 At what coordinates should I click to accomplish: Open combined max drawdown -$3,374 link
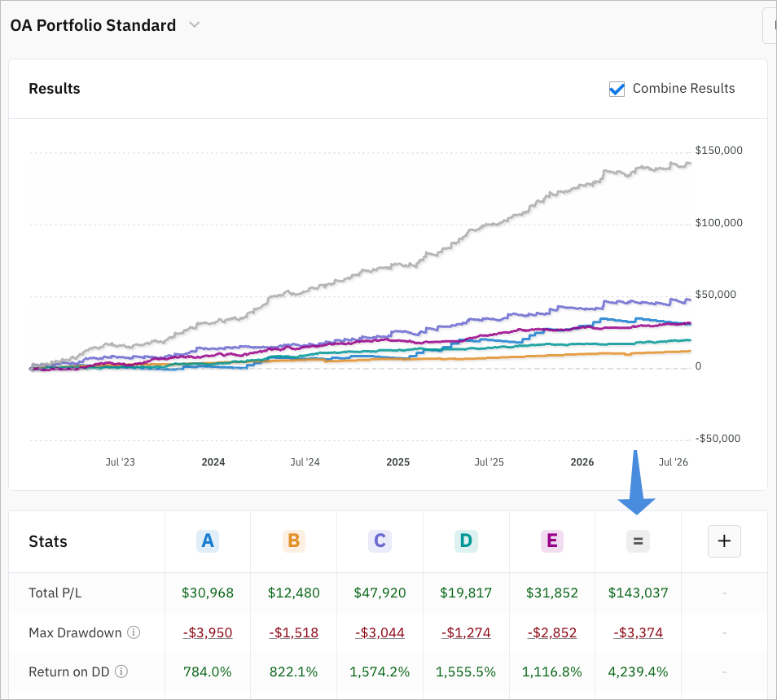(639, 632)
